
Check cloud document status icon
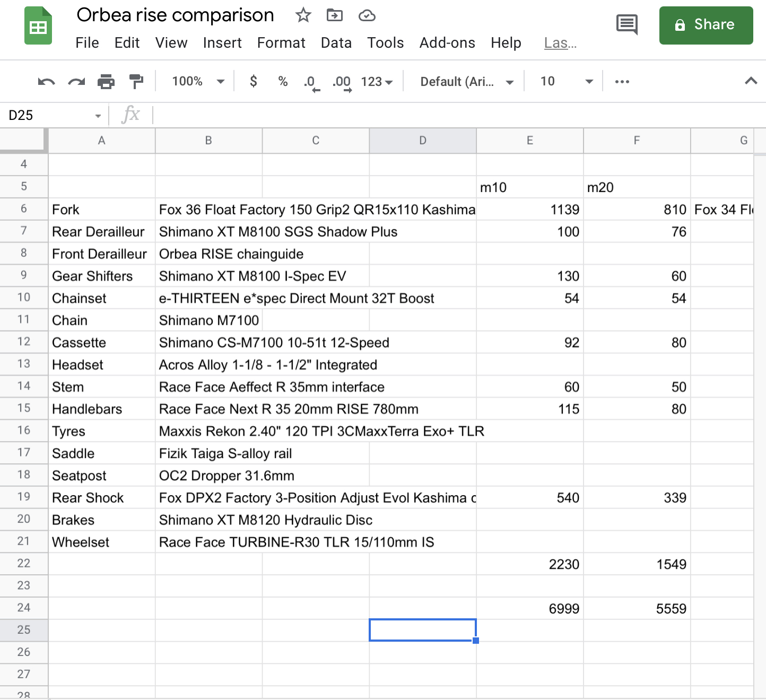(x=367, y=16)
